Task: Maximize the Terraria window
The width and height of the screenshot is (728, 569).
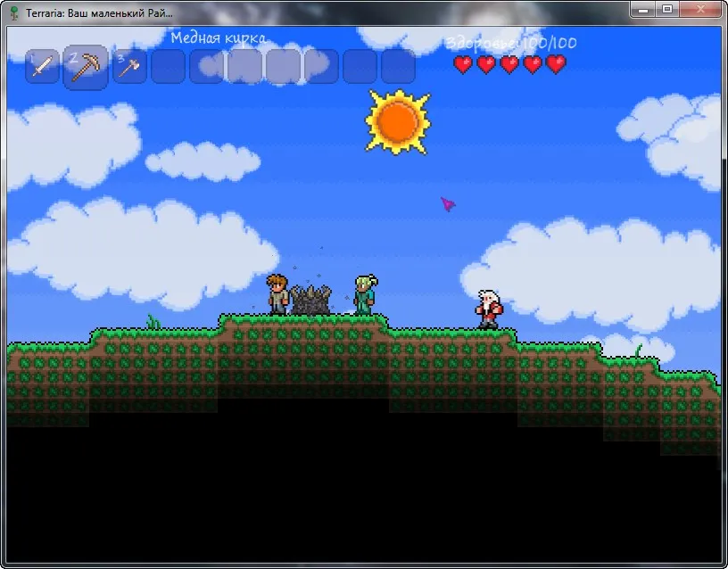Action: coord(667,9)
